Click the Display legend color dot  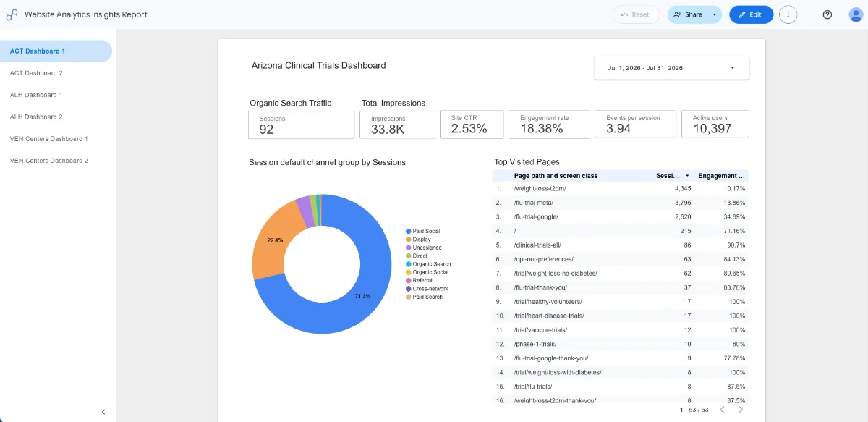(x=409, y=240)
